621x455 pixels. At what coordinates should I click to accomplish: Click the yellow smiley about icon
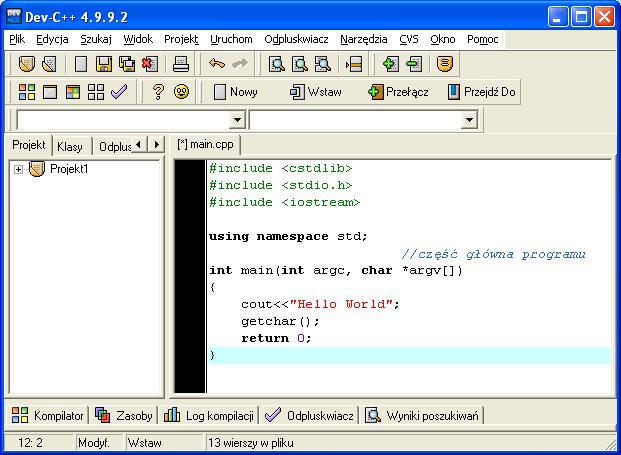click(x=181, y=92)
